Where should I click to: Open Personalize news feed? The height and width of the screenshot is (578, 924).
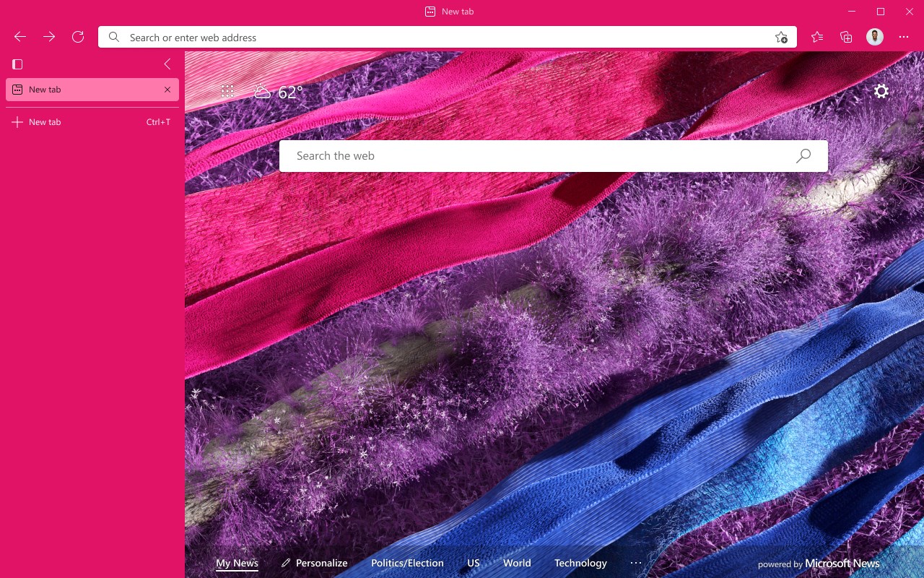click(x=315, y=564)
